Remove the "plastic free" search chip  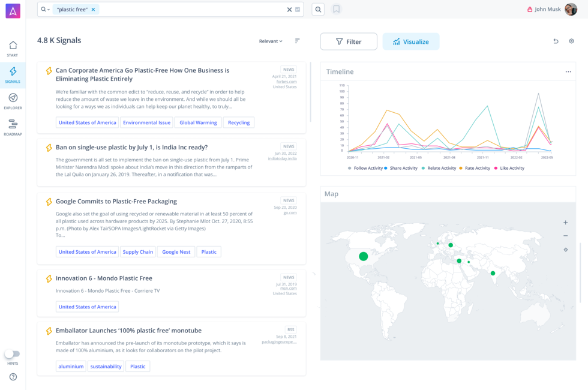(94, 10)
